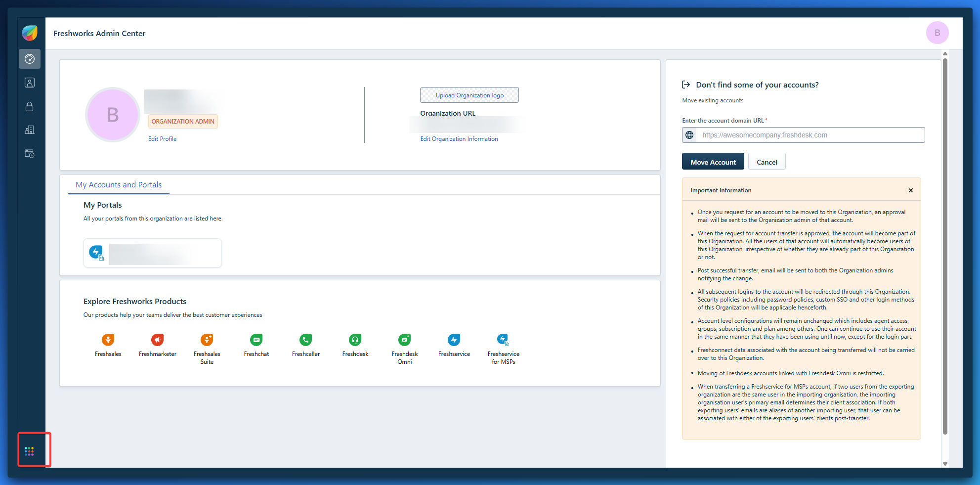Click the 'Important Information' heading

coord(721,190)
